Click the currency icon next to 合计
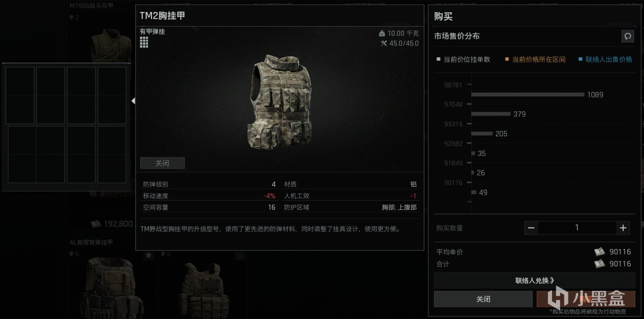644x319 pixels. [x=599, y=264]
